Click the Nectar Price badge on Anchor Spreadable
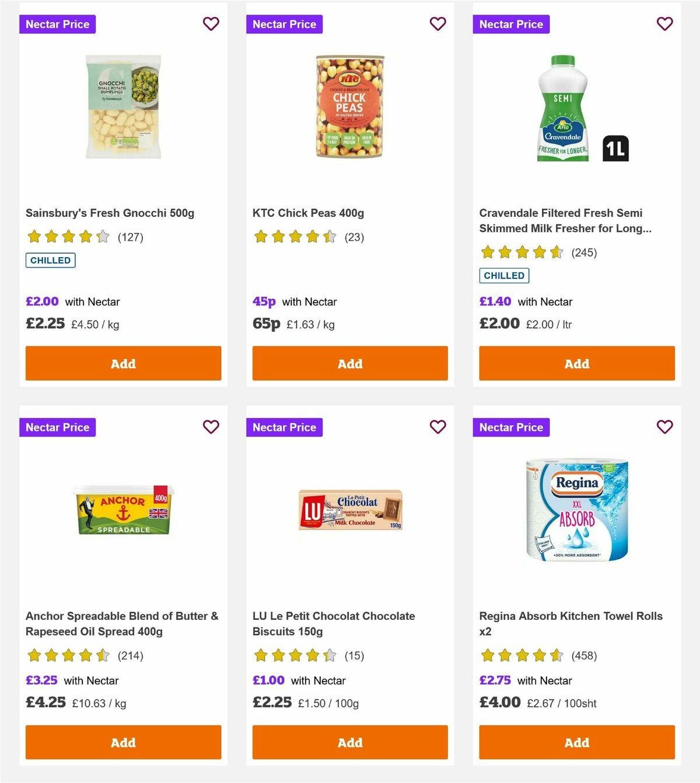Screen dimensions: 700x783 tap(58, 427)
